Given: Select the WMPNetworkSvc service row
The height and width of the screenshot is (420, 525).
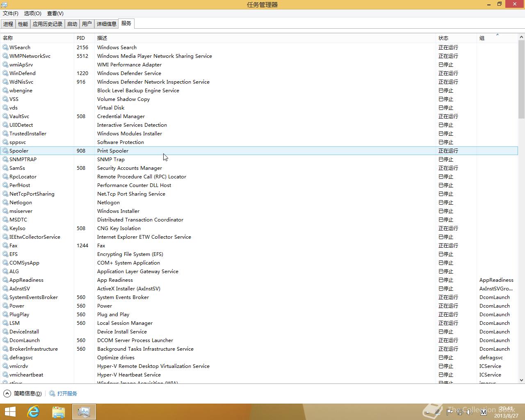Looking at the screenshot, I should pyautogui.click(x=259, y=56).
